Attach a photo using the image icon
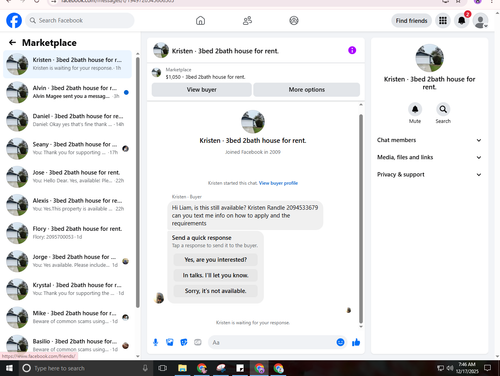 tap(170, 342)
